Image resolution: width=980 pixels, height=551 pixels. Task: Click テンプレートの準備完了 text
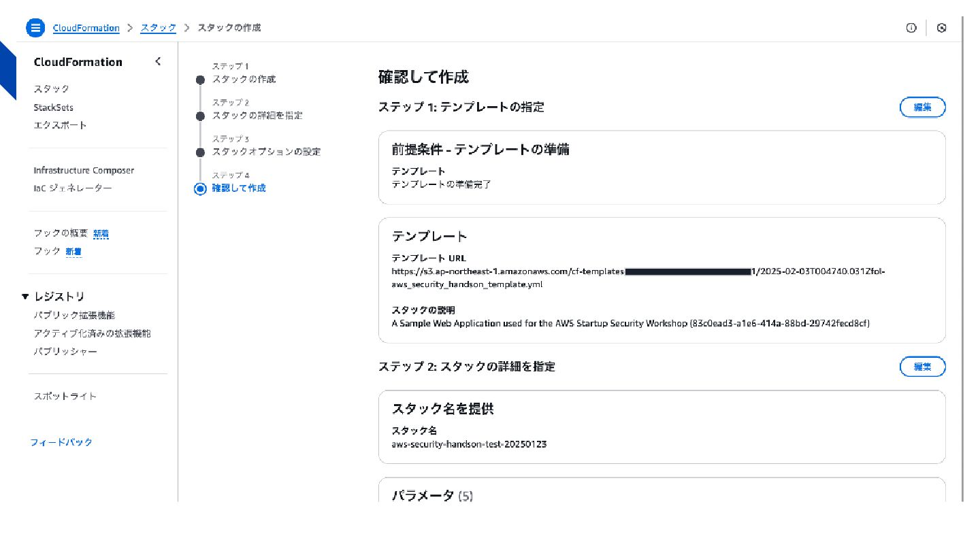(x=442, y=184)
